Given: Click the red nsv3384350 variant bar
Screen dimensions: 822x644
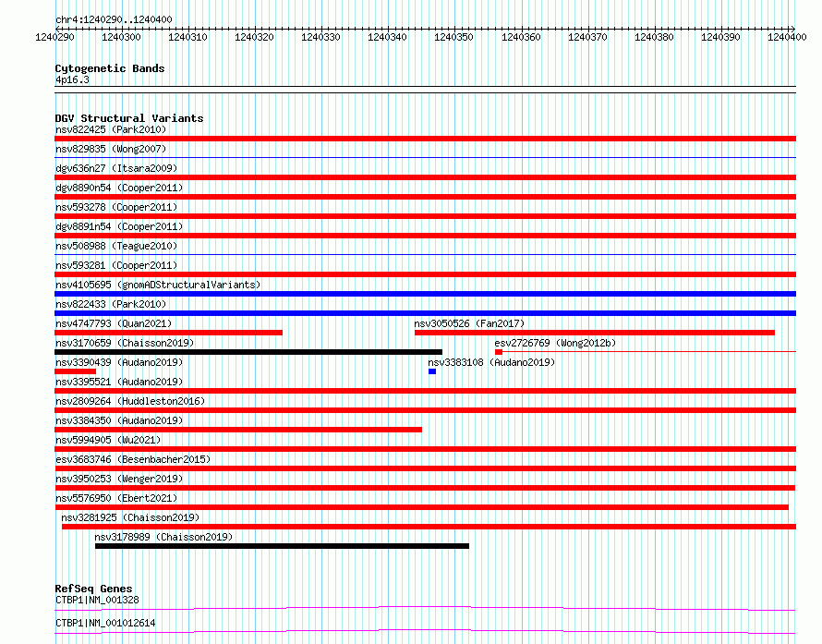Looking at the screenshot, I should click(x=238, y=430).
